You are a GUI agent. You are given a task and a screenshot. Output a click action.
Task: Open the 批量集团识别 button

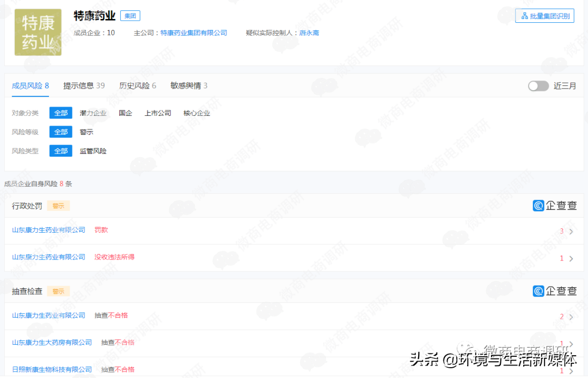(544, 16)
